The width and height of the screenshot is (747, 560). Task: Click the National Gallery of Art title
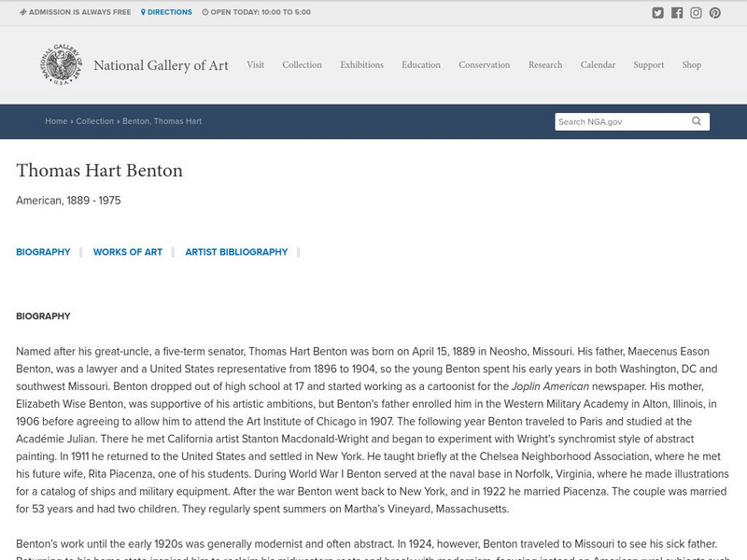(x=161, y=65)
